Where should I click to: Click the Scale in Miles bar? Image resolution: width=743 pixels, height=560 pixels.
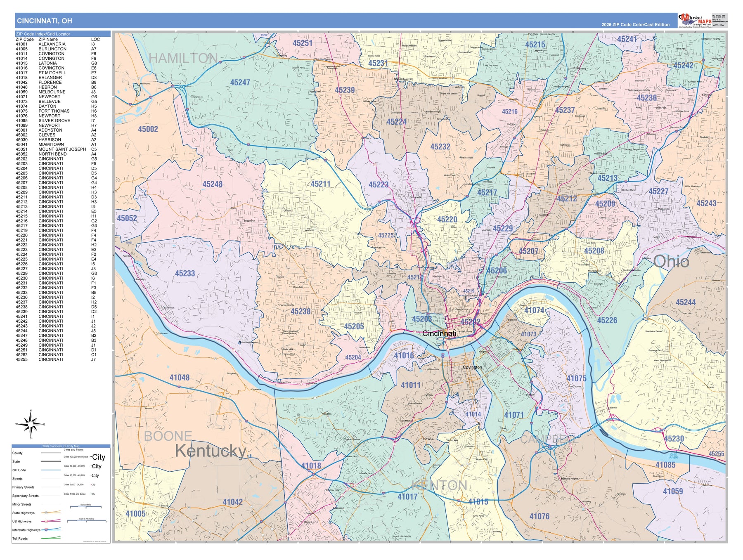[86, 506]
